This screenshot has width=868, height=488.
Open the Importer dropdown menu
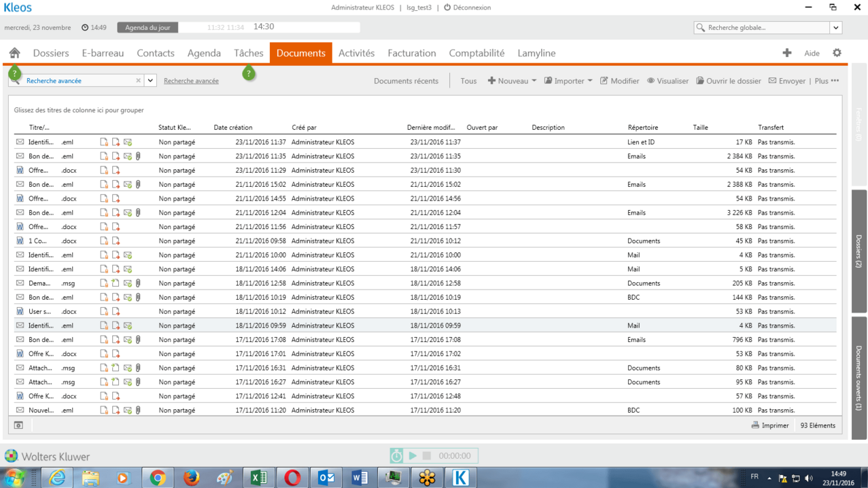coord(568,81)
